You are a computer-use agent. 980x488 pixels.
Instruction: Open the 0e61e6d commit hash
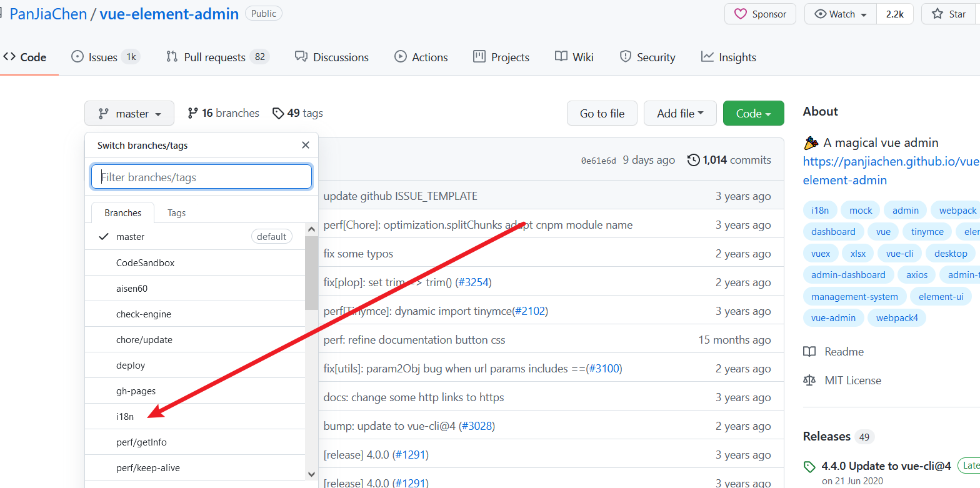598,161
